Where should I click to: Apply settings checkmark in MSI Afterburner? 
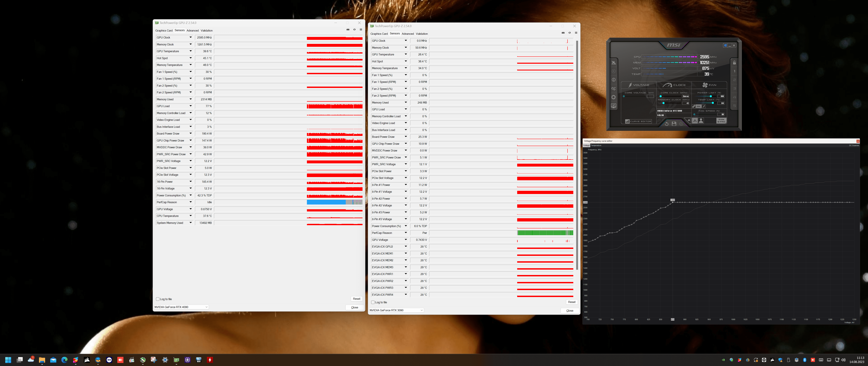coord(681,124)
